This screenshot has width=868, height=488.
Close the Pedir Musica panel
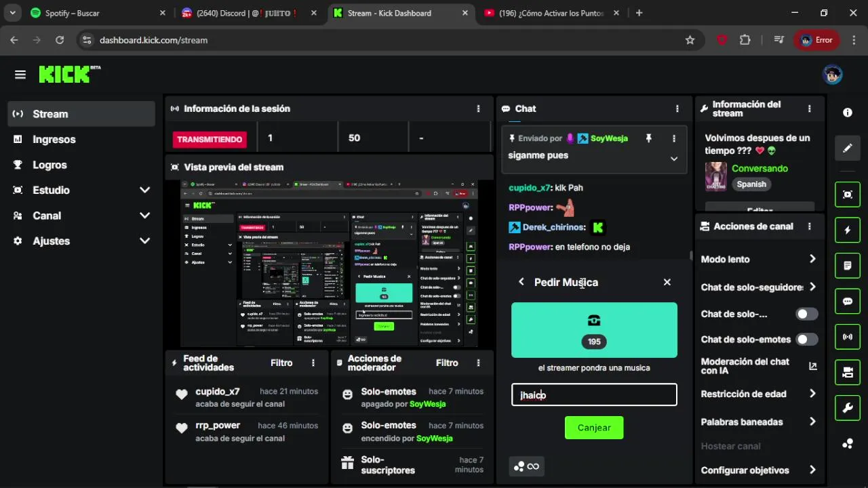(x=667, y=282)
